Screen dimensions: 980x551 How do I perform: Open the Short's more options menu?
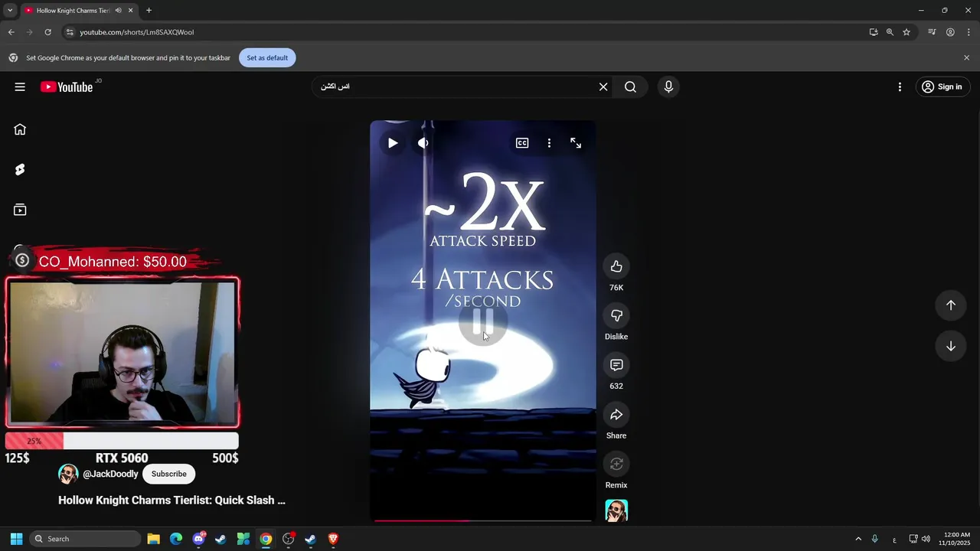[x=549, y=143]
